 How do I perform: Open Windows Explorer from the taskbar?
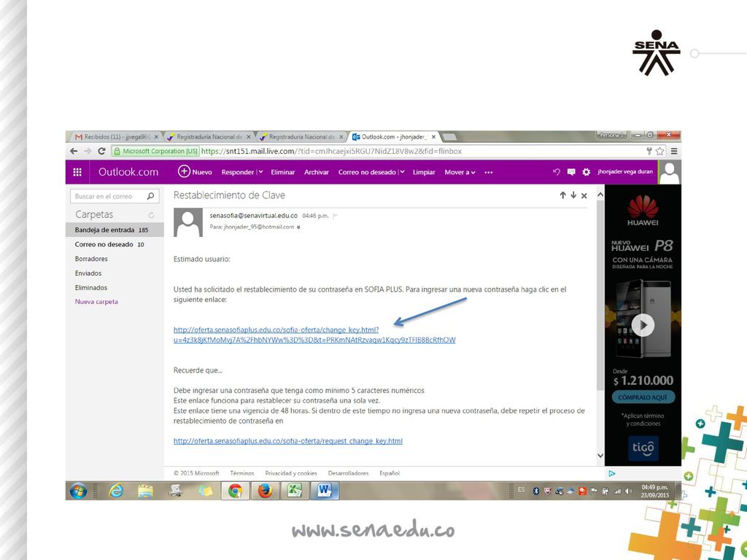[145, 491]
